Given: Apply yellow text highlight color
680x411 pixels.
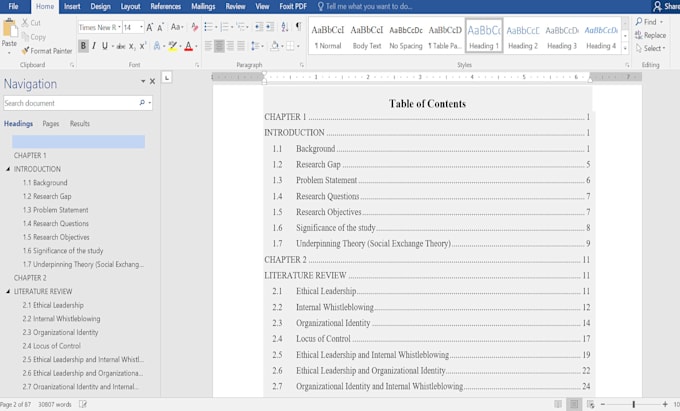Looking at the screenshot, I should [x=173, y=46].
